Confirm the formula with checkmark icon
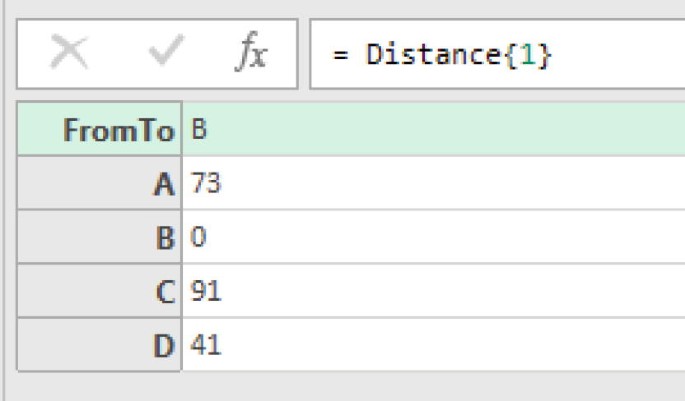685x401 pixels. tap(162, 54)
